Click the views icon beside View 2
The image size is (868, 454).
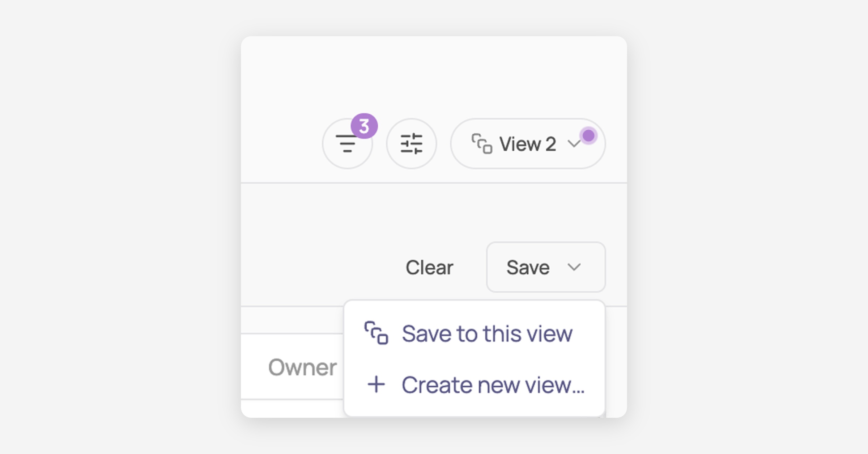pyautogui.click(x=482, y=144)
